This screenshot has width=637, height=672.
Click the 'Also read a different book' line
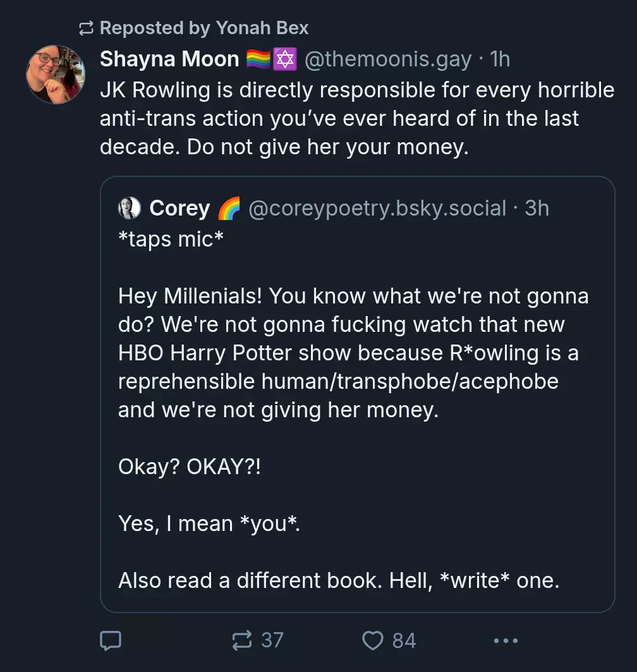point(339,580)
